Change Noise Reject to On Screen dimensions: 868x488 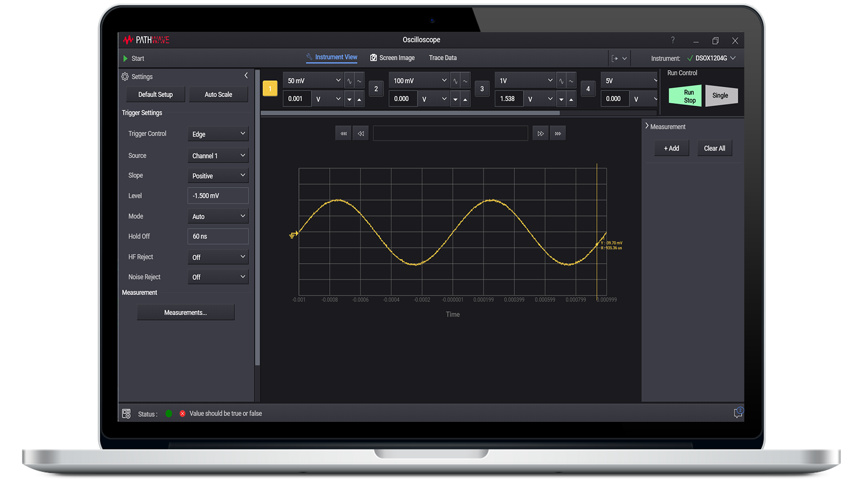tap(218, 277)
